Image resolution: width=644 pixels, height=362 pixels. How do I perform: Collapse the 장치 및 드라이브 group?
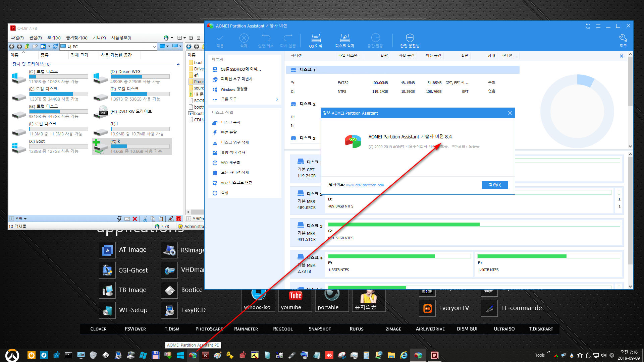point(178,64)
